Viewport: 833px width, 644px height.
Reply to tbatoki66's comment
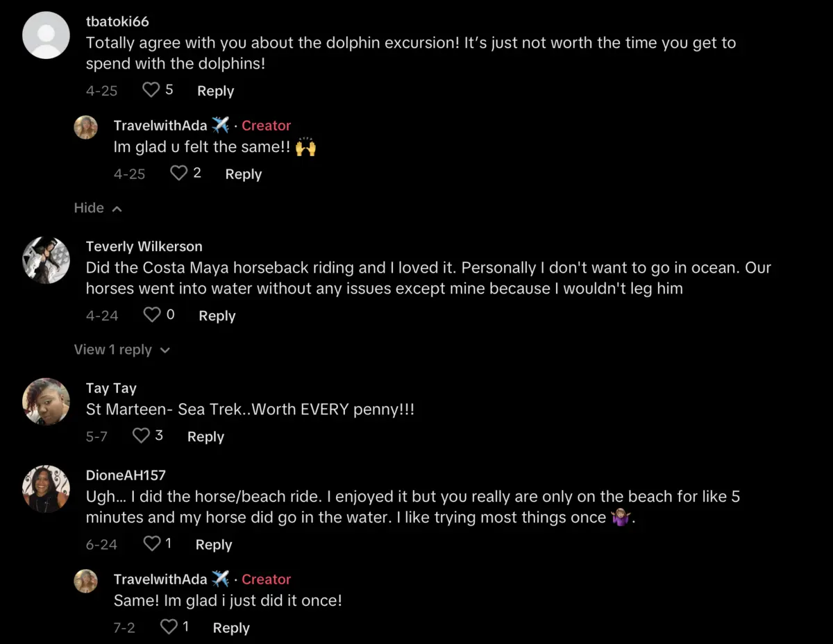tap(215, 91)
